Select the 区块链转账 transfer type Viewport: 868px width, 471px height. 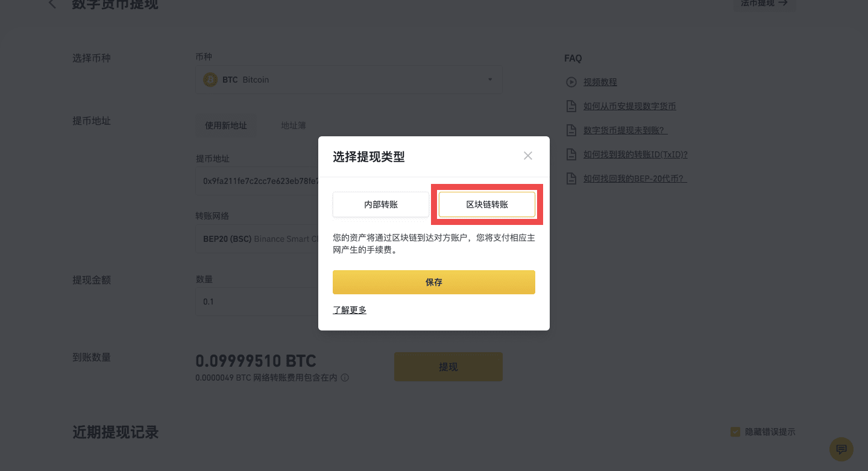(487, 204)
